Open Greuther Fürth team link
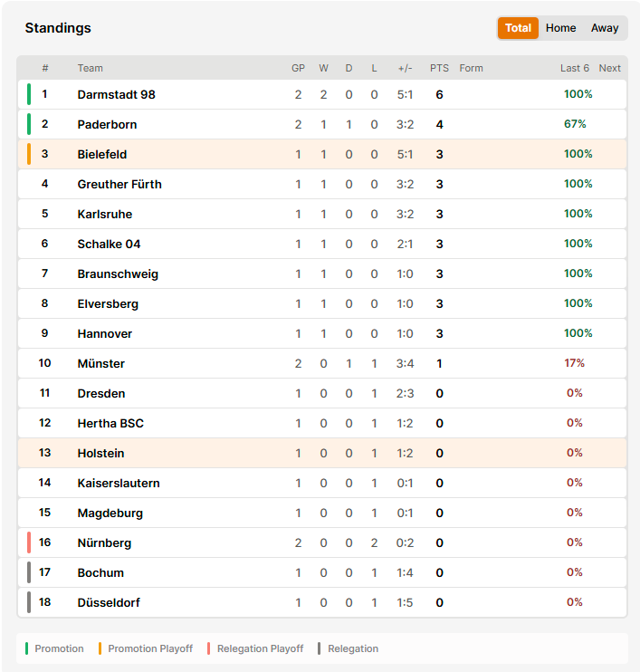 click(x=119, y=184)
